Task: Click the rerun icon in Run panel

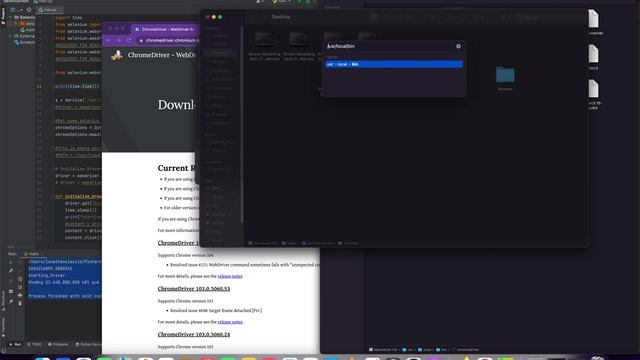Action: 11,262
